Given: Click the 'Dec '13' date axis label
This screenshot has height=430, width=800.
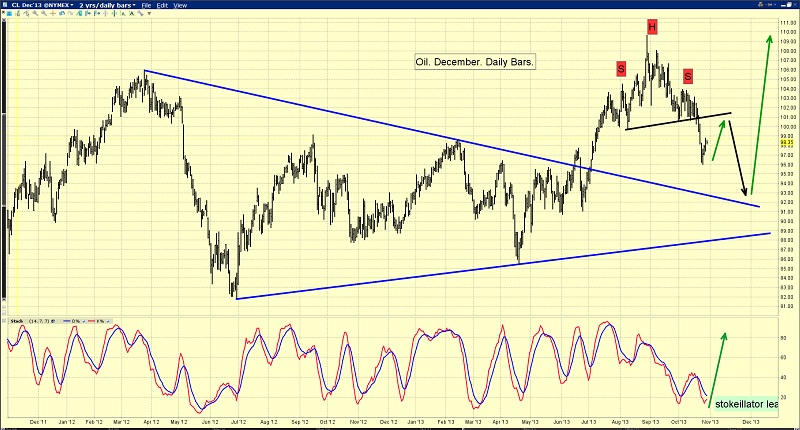Looking at the screenshot, I should [x=751, y=422].
